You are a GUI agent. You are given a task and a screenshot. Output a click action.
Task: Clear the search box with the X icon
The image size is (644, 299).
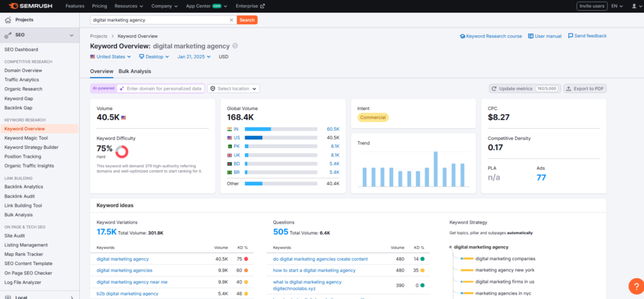[231, 19]
